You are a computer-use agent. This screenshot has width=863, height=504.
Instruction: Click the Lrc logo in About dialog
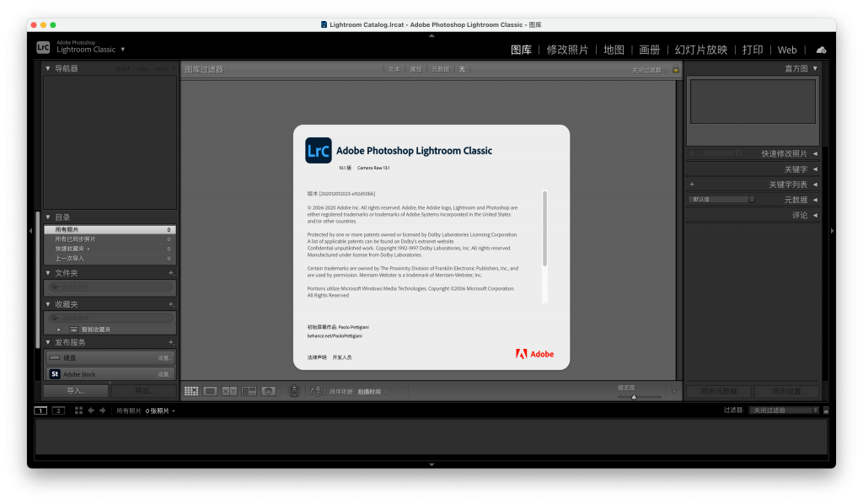pos(318,151)
